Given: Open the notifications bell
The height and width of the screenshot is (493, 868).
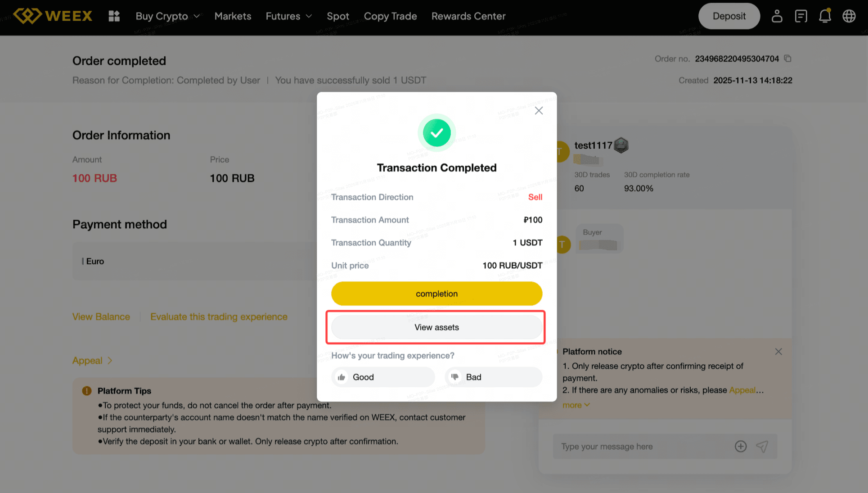Looking at the screenshot, I should click(825, 16).
